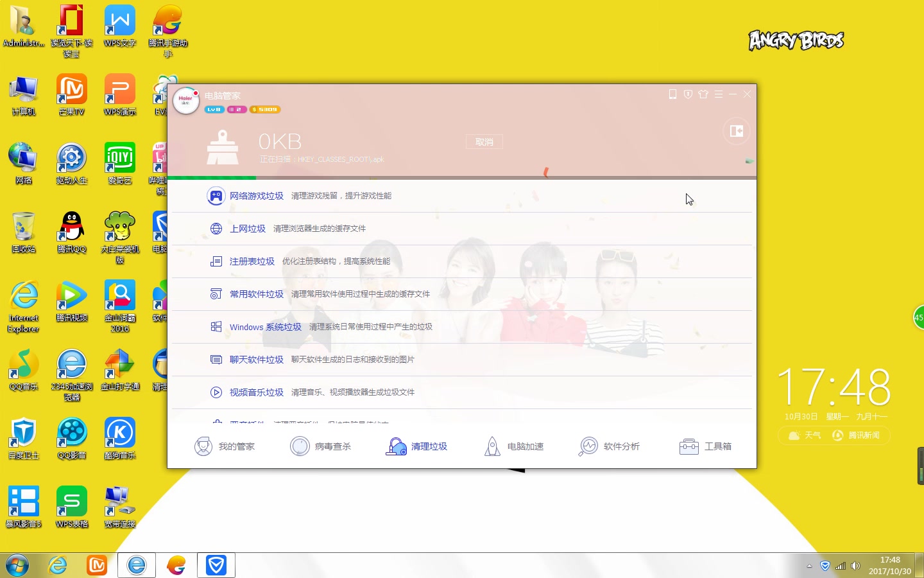Click the Haier user avatar in 电脑管家
The image size is (924, 578).
click(186, 101)
